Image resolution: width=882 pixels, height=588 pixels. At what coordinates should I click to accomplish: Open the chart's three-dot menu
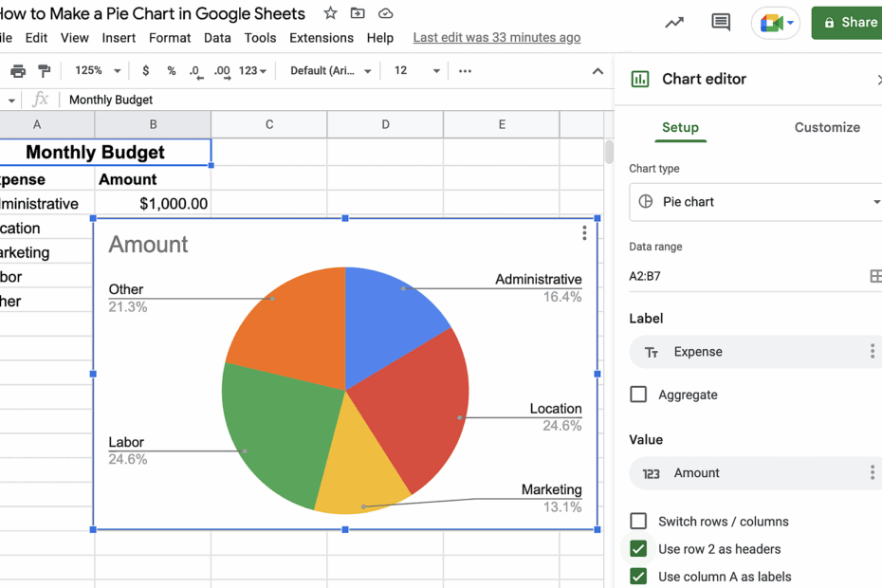[584, 233]
